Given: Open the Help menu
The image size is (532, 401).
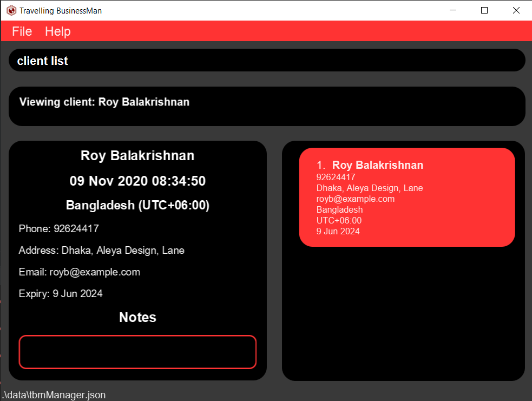Looking at the screenshot, I should [58, 31].
